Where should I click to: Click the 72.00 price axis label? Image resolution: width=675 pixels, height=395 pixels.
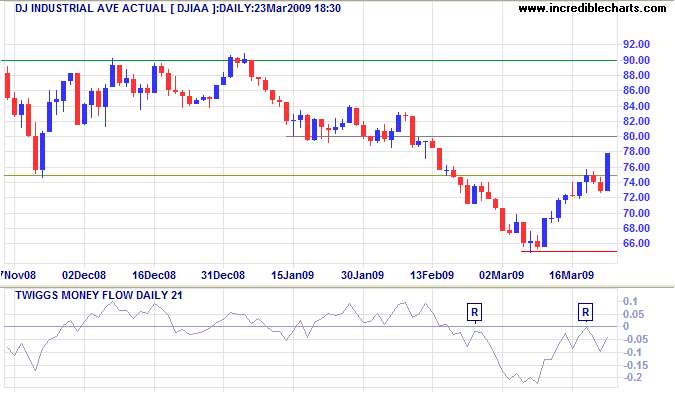coord(636,197)
